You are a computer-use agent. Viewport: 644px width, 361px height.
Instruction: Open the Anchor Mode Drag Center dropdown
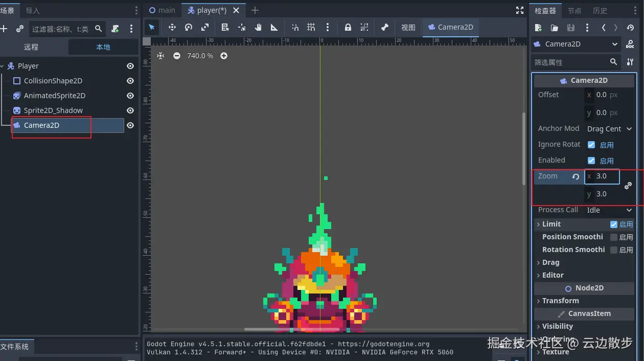tap(609, 129)
